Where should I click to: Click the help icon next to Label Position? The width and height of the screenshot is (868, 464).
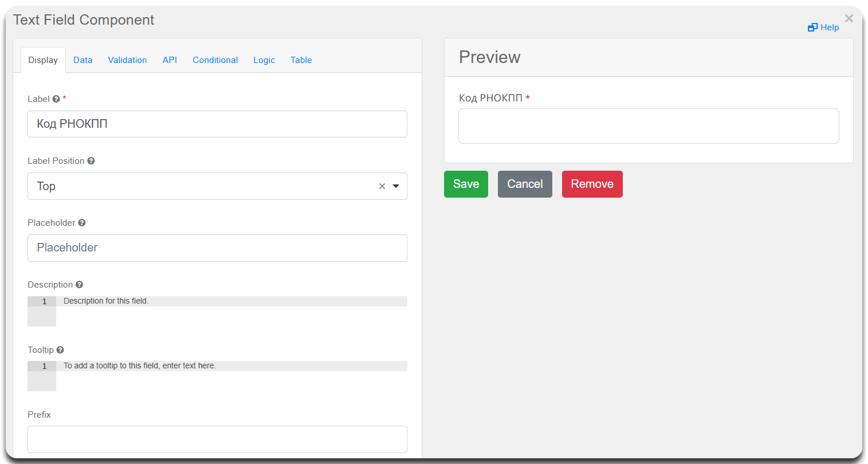(91, 161)
